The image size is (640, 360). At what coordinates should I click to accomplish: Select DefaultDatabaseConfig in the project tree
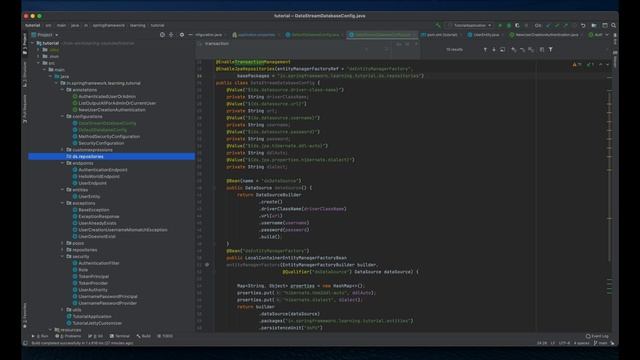tap(100, 130)
